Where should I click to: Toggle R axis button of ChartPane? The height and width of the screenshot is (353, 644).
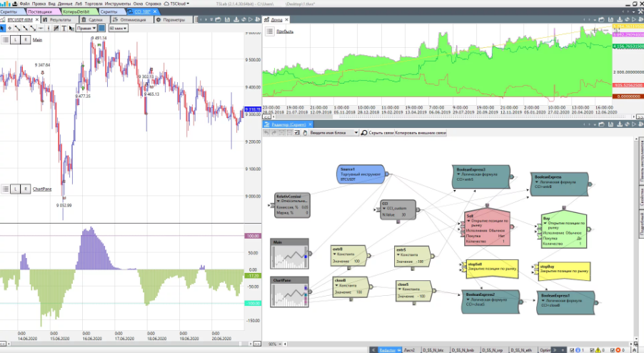[x=26, y=189]
